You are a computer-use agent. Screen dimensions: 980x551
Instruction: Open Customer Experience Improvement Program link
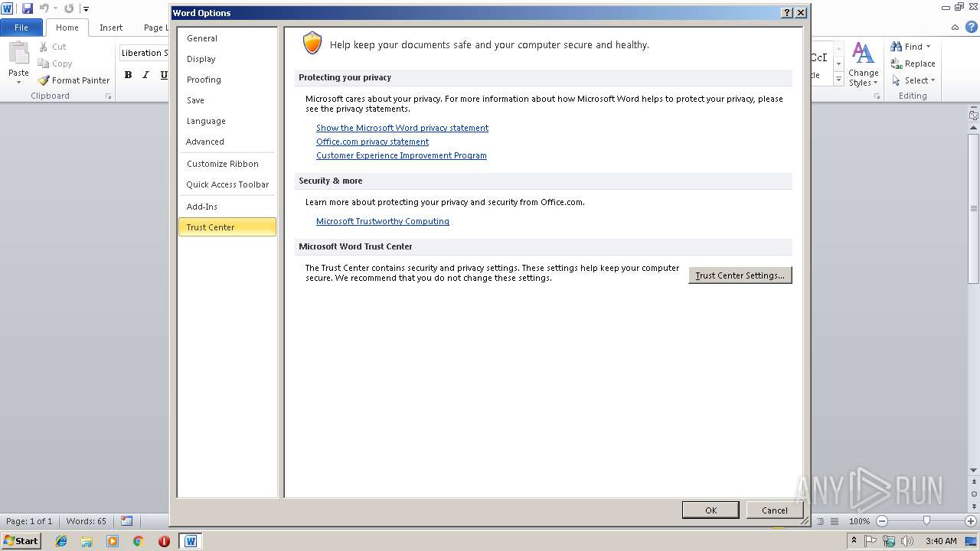401,155
